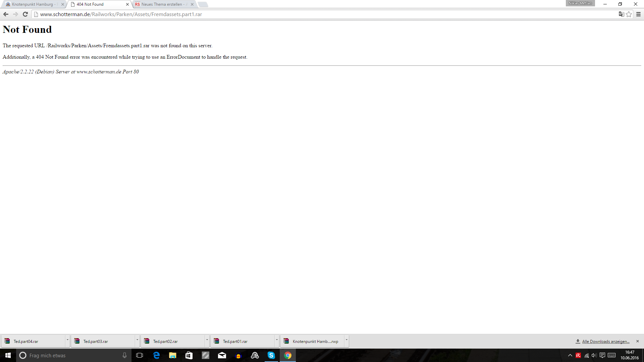Open File Explorer from taskbar
Viewport: 644px width, 362px height.
point(172,355)
